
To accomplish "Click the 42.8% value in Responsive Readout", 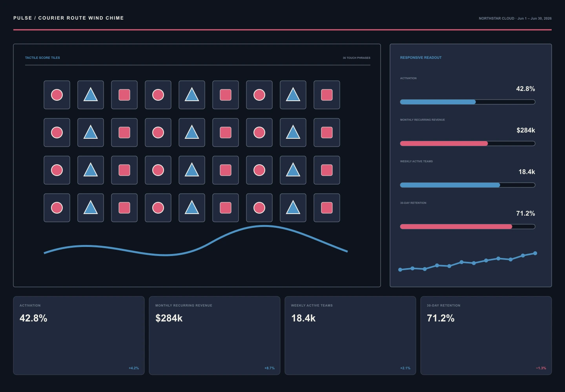I will [x=525, y=89].
